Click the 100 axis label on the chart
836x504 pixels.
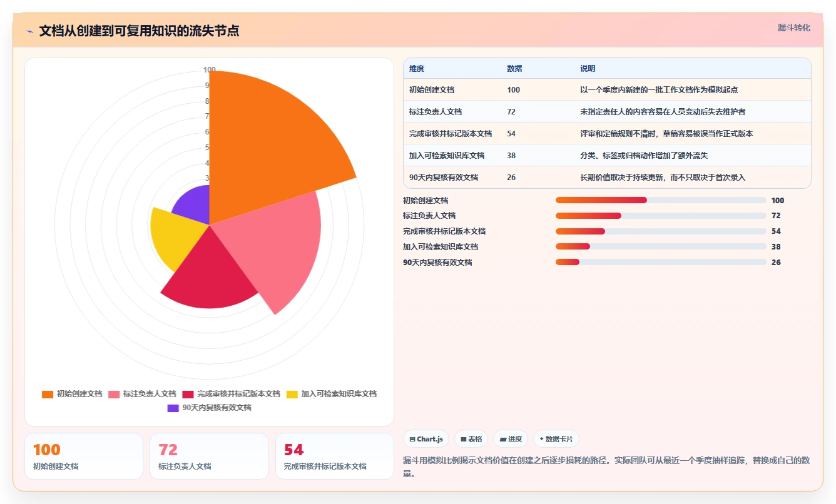[210, 70]
